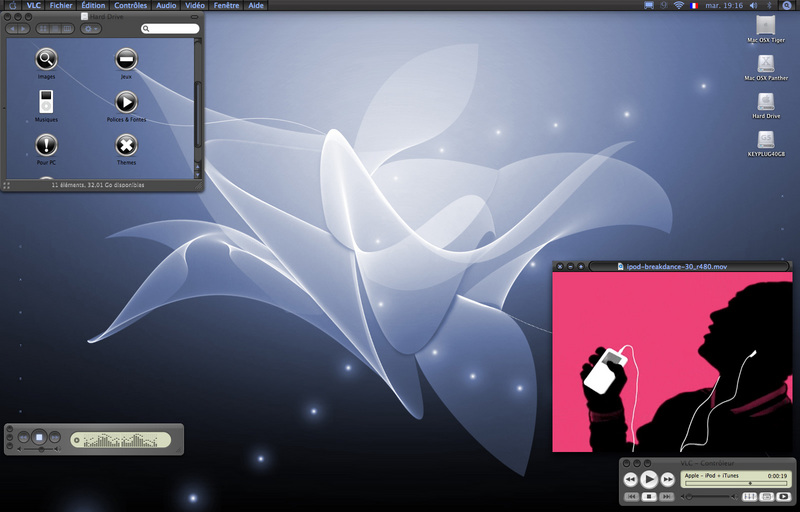Open the Pour PC folder icon
Viewport: 800px width, 512px height.
pyautogui.click(x=46, y=145)
